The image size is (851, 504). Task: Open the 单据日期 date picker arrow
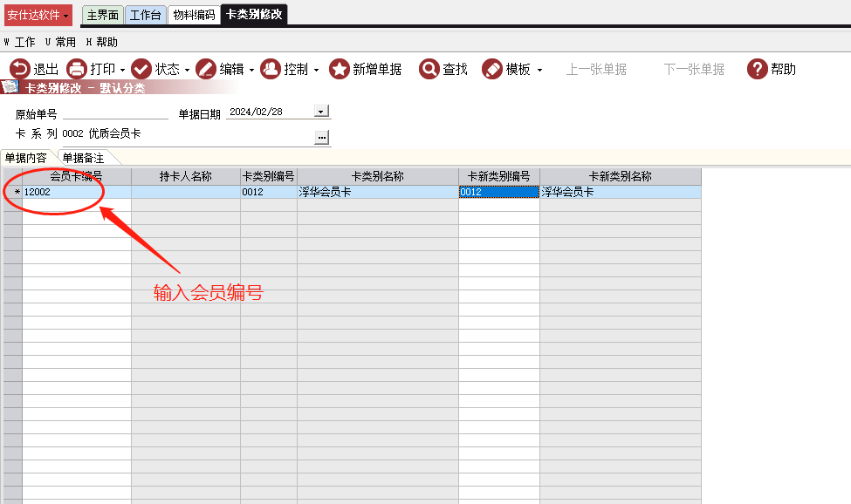point(321,111)
